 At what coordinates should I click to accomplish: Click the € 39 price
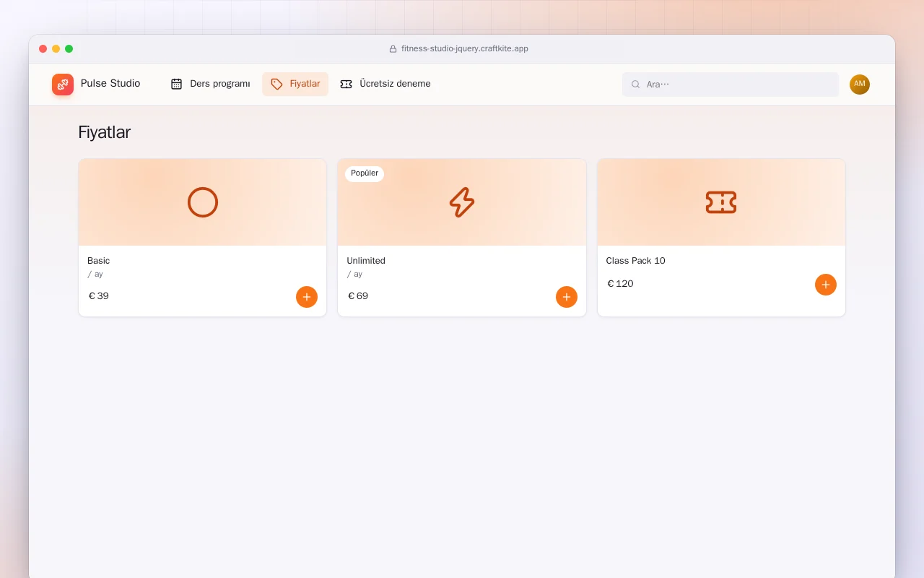click(99, 296)
